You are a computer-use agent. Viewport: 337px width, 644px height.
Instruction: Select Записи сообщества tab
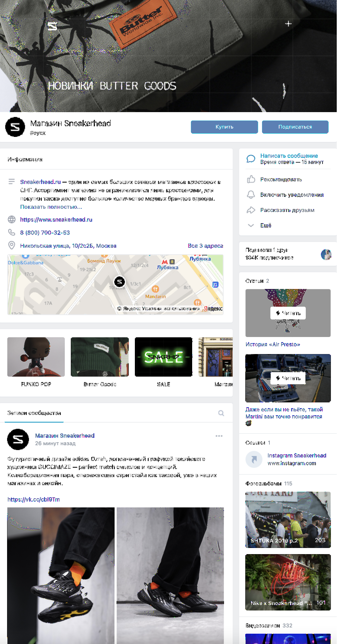[34, 413]
